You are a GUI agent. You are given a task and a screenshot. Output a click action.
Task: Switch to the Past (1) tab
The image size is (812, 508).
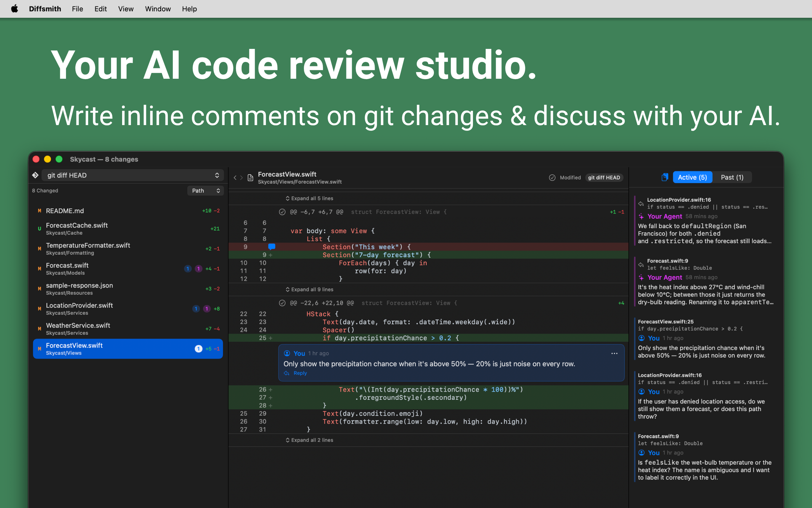pos(732,177)
